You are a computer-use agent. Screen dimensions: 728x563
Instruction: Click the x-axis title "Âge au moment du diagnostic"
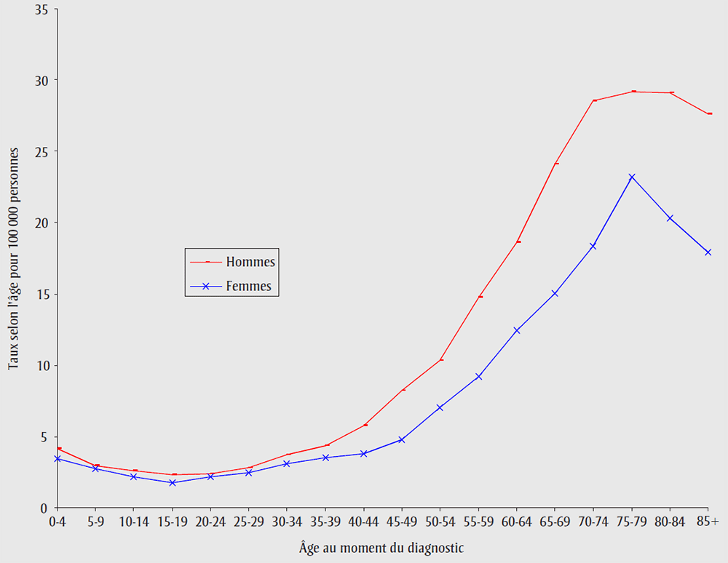click(x=381, y=547)
